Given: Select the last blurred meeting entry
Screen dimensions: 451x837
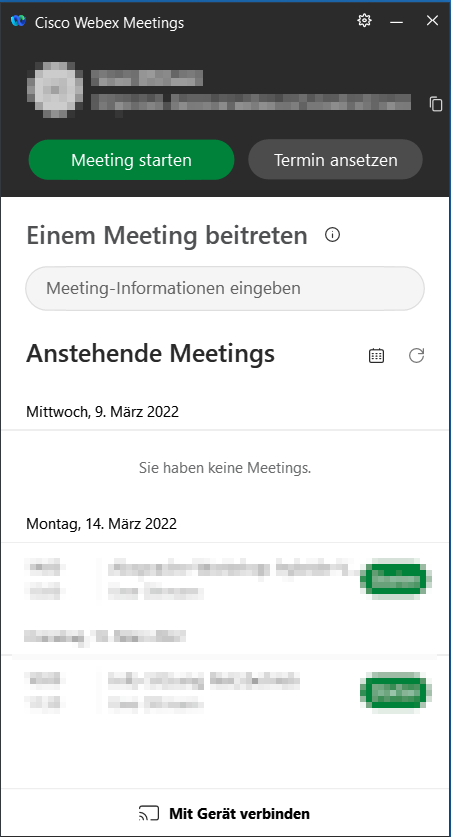Looking at the screenshot, I should 225,692.
